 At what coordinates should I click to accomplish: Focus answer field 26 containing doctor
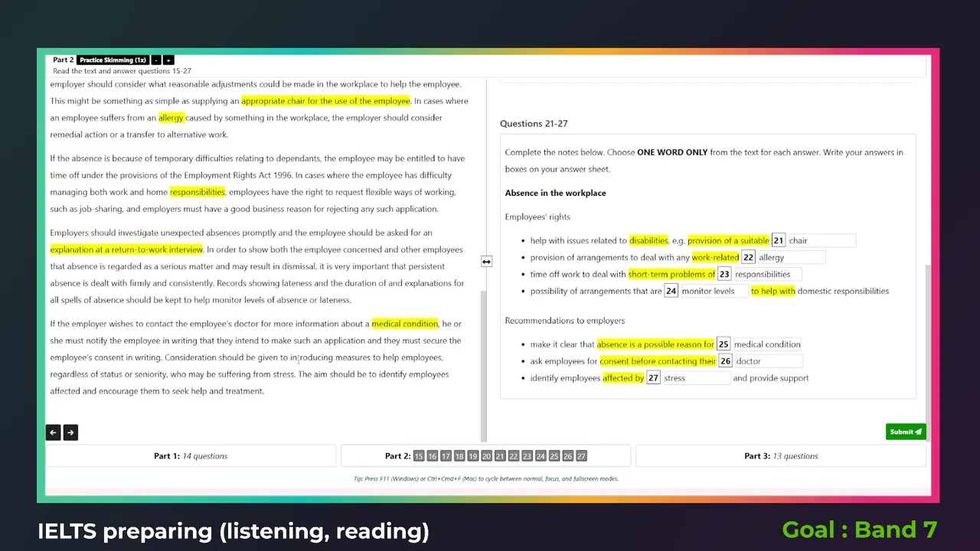click(768, 361)
